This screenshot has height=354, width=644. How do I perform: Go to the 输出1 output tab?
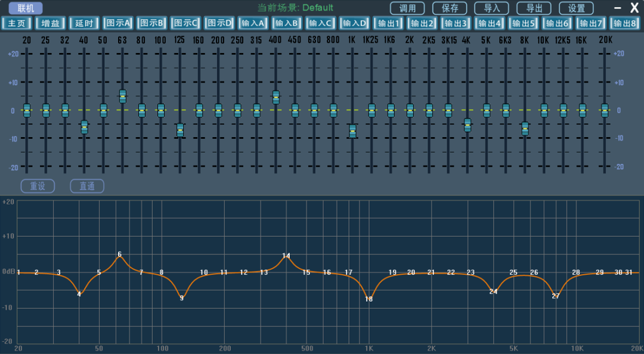tap(389, 23)
